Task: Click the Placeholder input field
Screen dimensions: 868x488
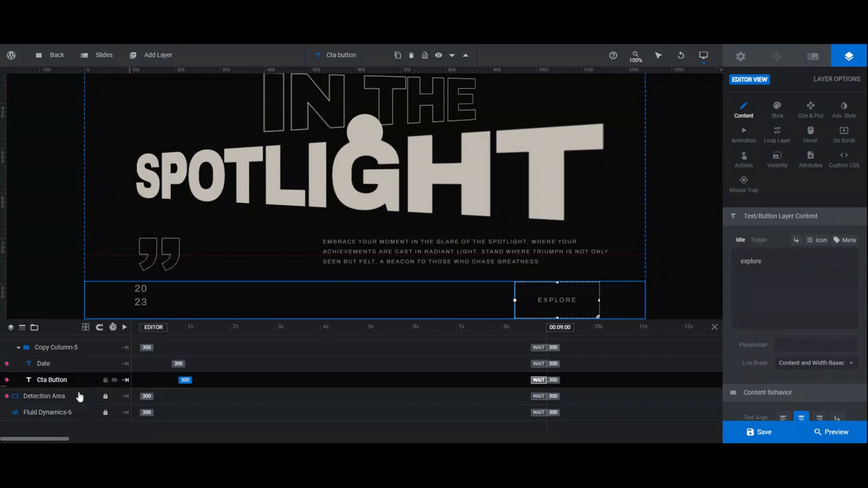Action: (x=816, y=345)
